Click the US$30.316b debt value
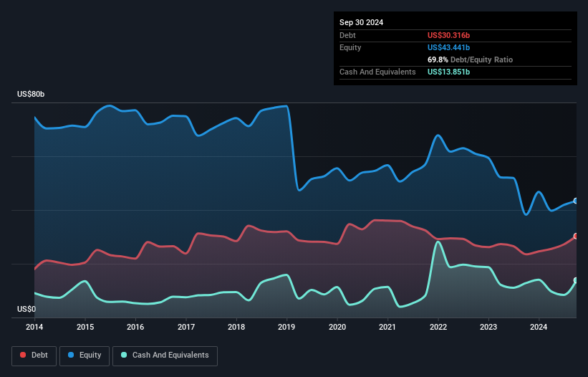 [448, 35]
